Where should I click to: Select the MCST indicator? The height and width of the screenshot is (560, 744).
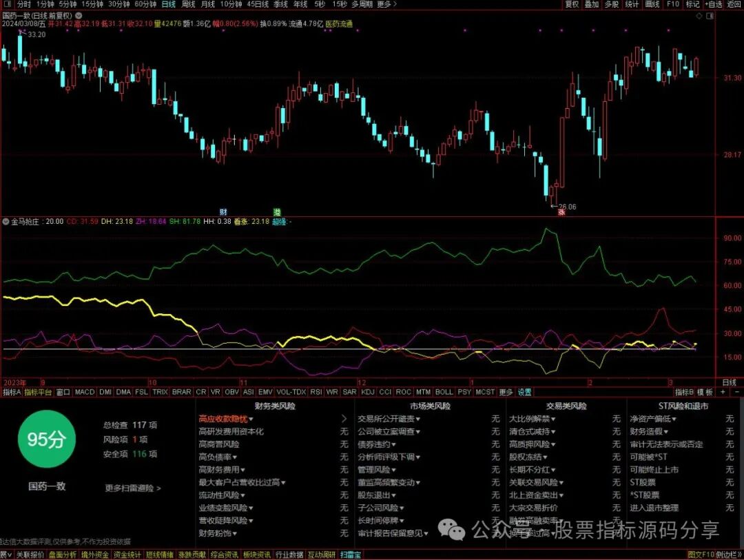point(484,392)
